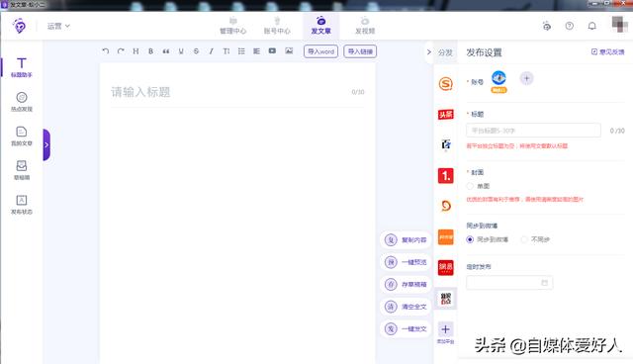This screenshot has height=364, width=633.
Task: Select the 单图 cover radio option
Action: tap(470, 186)
